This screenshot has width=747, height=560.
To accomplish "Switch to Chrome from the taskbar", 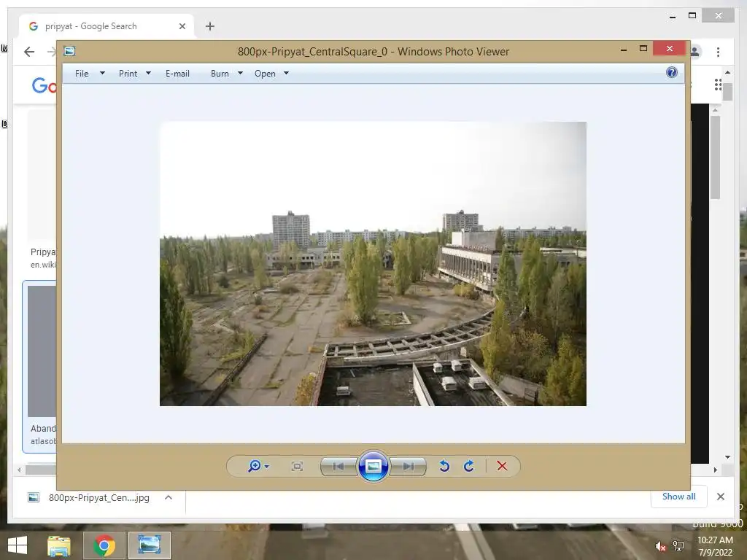I will coord(104,545).
